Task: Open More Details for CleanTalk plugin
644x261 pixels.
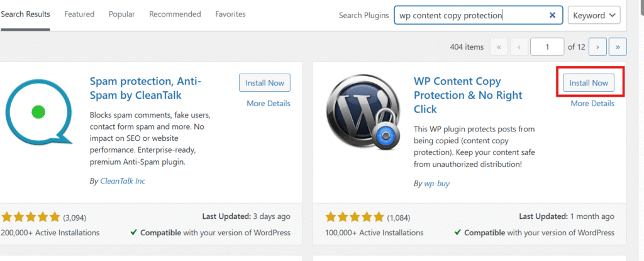Action: pyautogui.click(x=269, y=103)
